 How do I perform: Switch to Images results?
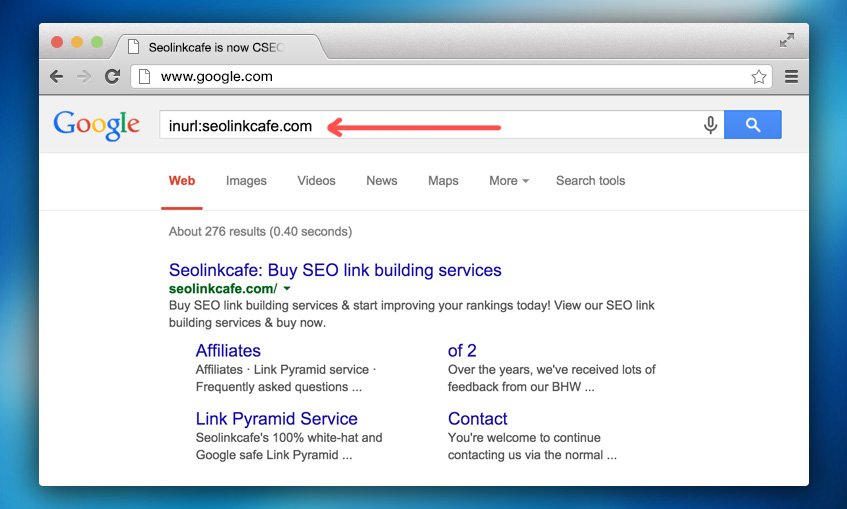pos(246,181)
